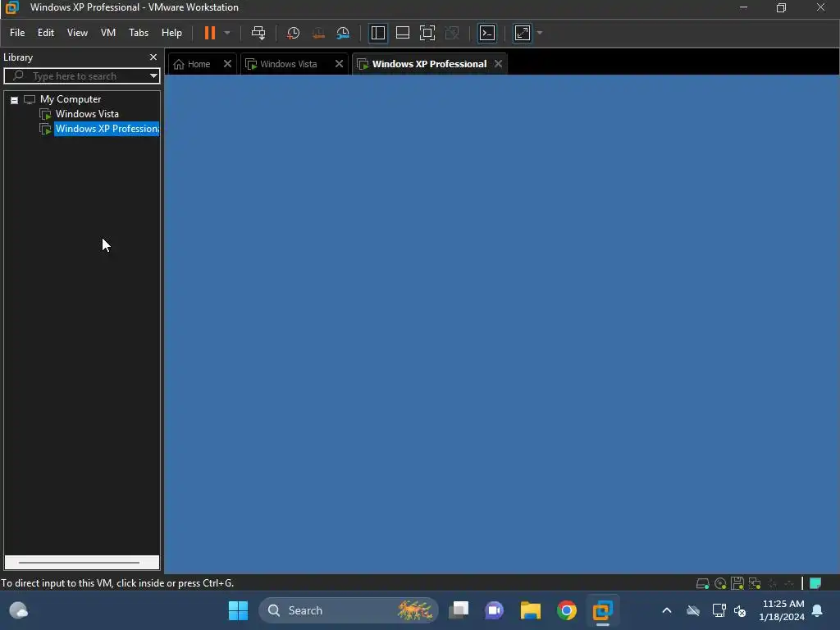Viewport: 840px width, 630px height.
Task: Click the teal message log note icon
Action: pos(815,583)
